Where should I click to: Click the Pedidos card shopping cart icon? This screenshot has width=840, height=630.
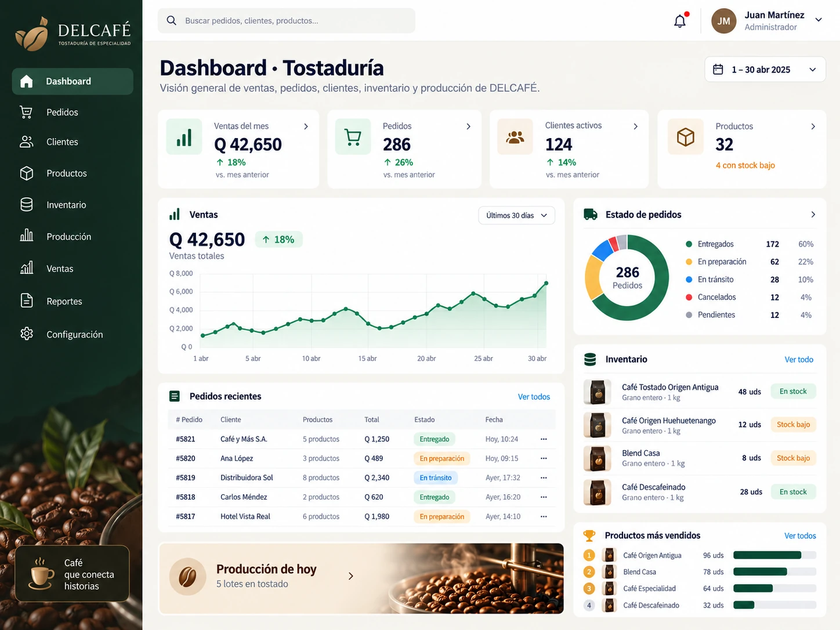click(x=353, y=137)
